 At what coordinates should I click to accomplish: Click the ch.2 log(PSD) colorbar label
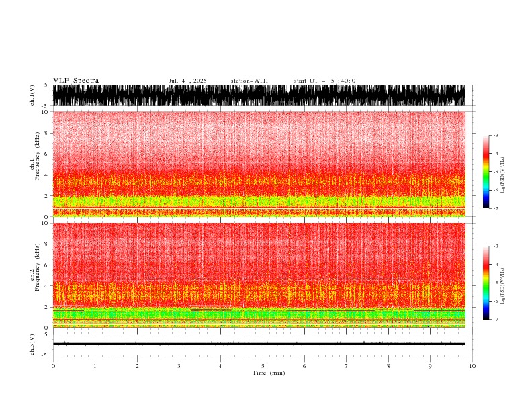(502, 286)
